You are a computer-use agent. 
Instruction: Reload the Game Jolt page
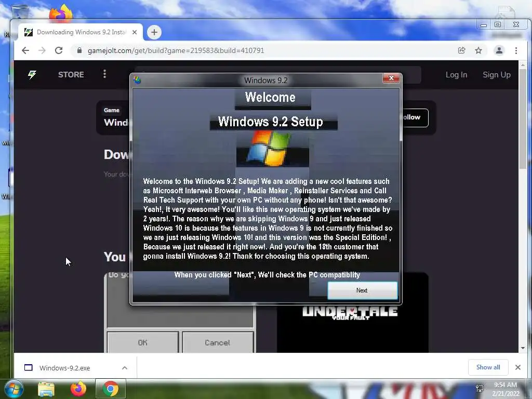coord(59,50)
